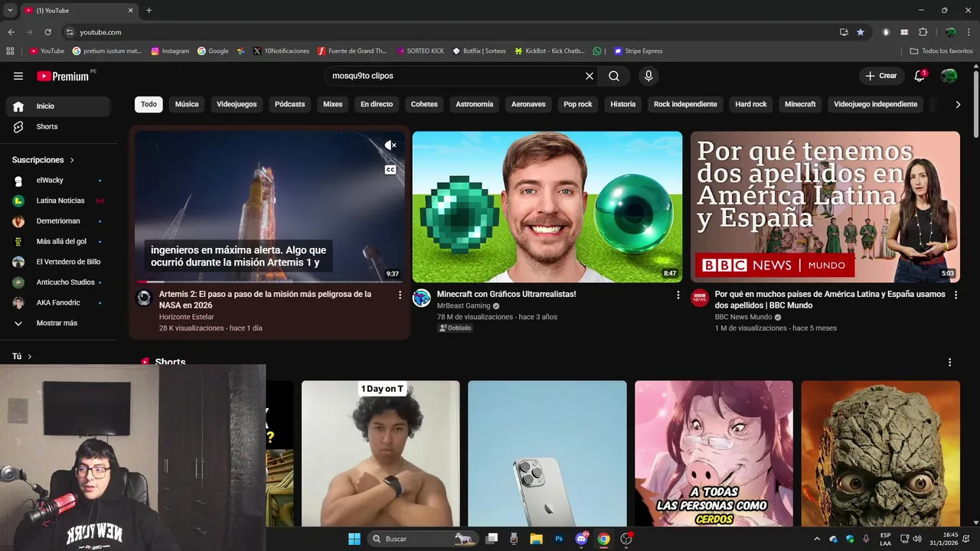The image size is (980, 551).
Task: Open the Instagram bookmark
Action: (170, 51)
